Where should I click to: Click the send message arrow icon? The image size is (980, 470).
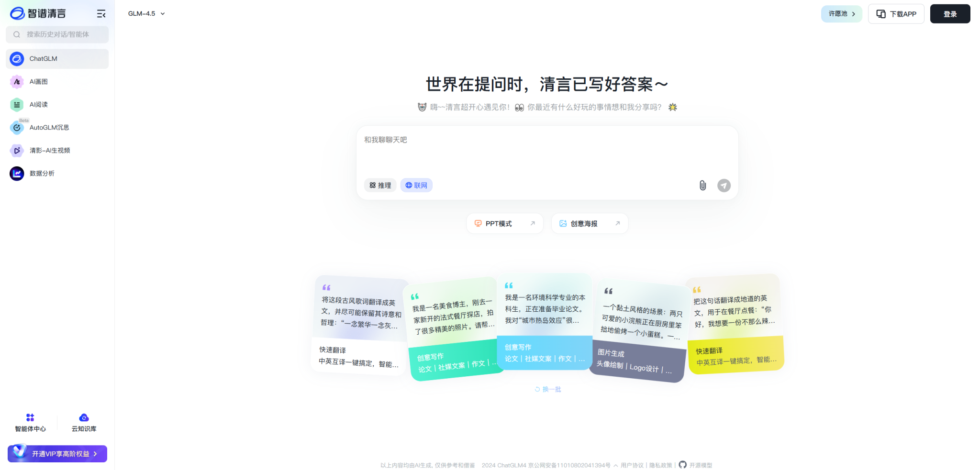[724, 186]
